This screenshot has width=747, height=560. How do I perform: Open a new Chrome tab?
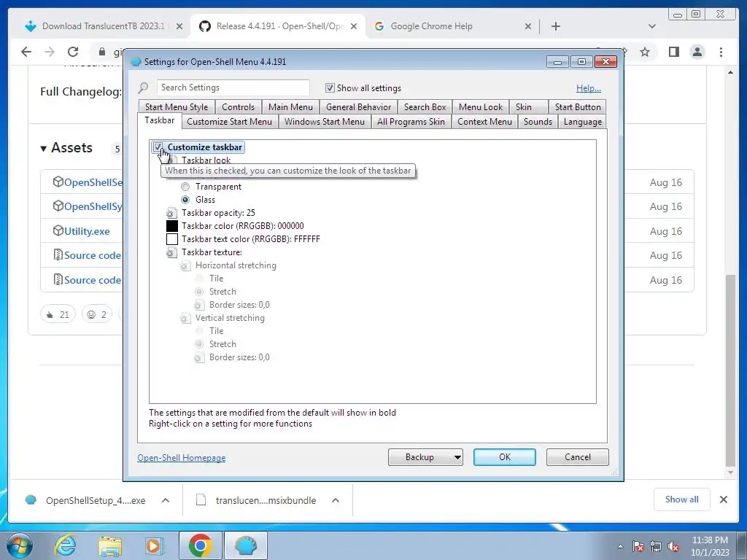pos(555,26)
